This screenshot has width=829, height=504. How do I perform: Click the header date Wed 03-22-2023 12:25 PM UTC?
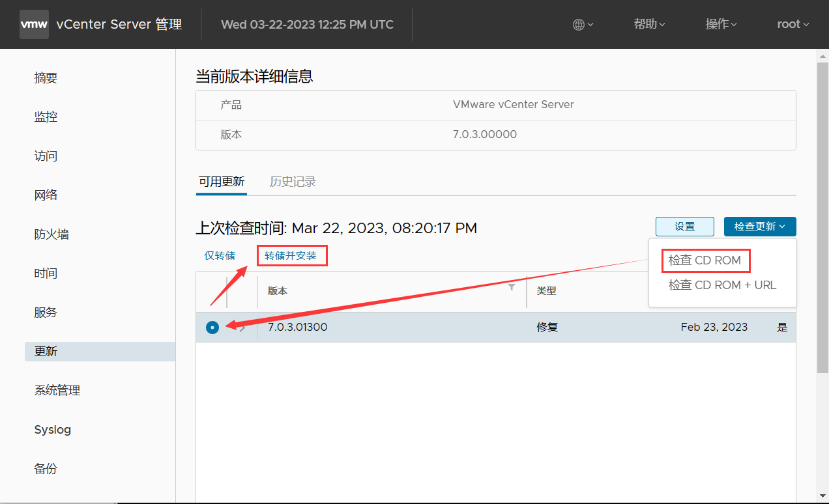(x=308, y=25)
